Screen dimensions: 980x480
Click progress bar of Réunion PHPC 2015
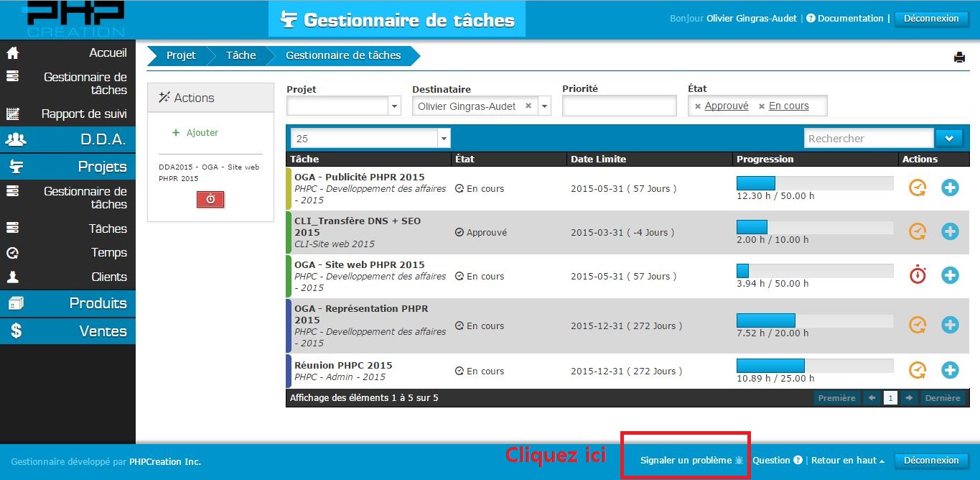pos(814,365)
